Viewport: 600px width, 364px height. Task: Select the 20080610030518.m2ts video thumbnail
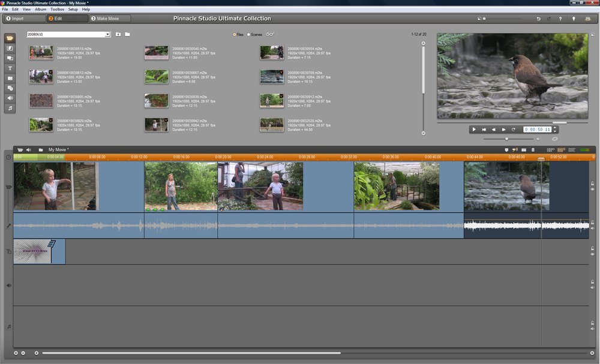tap(41, 53)
